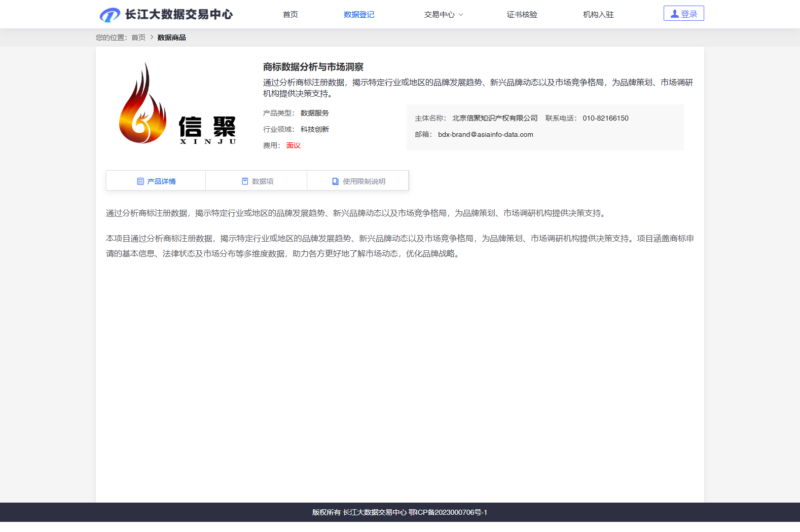Click the 长江大数据交易中心 site title
This screenshot has width=800, height=532.
click(x=179, y=15)
